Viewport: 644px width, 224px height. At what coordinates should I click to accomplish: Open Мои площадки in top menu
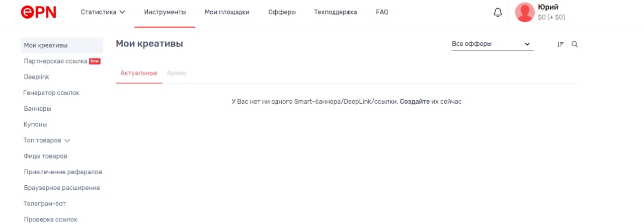tap(227, 12)
